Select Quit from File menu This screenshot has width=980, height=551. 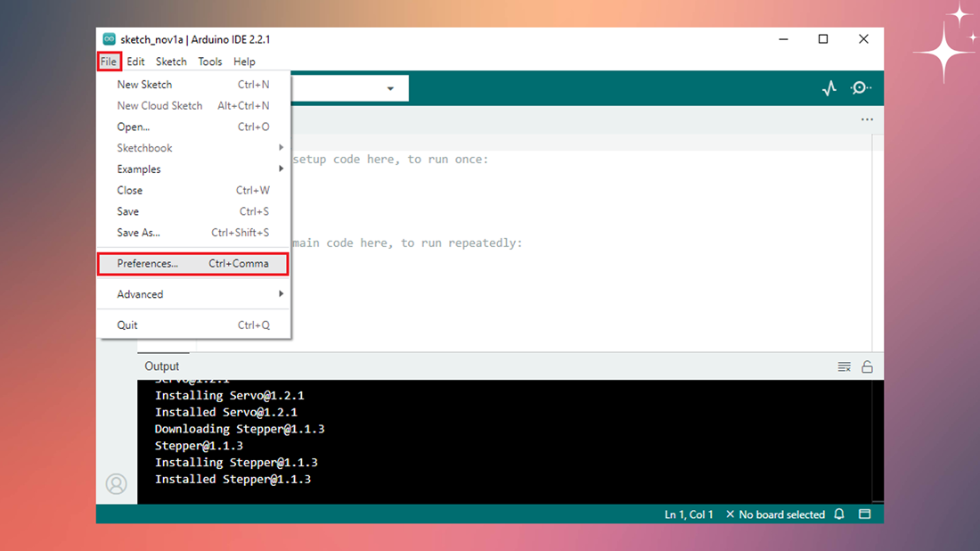pyautogui.click(x=193, y=325)
